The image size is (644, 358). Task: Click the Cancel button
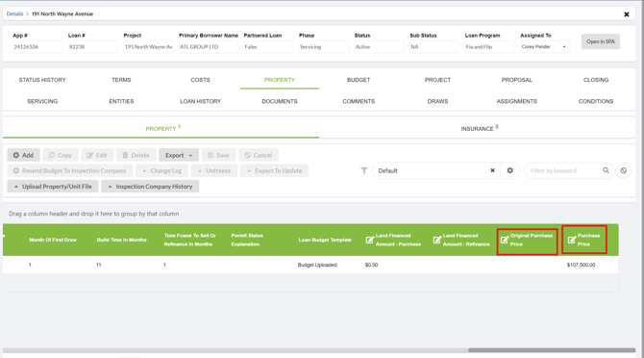click(259, 155)
